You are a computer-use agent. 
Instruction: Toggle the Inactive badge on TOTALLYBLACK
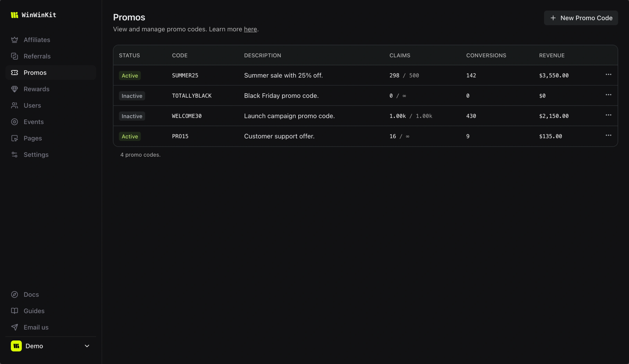132,96
